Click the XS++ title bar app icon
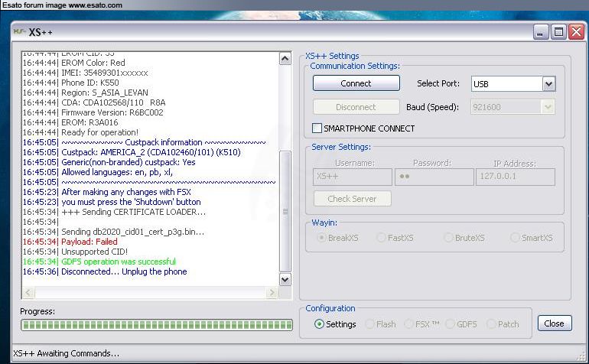Screen dimensions: 589x364 (19, 32)
